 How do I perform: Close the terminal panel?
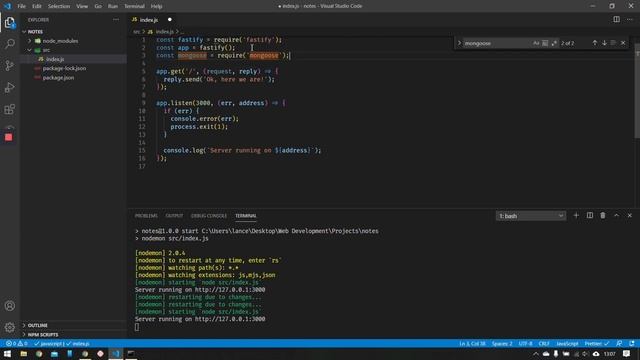click(x=630, y=215)
